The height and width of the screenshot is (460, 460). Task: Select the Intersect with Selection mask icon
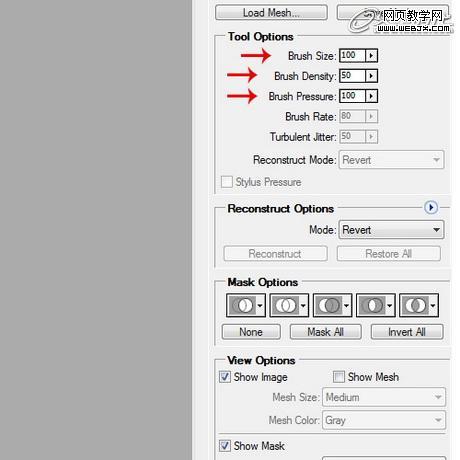point(376,305)
